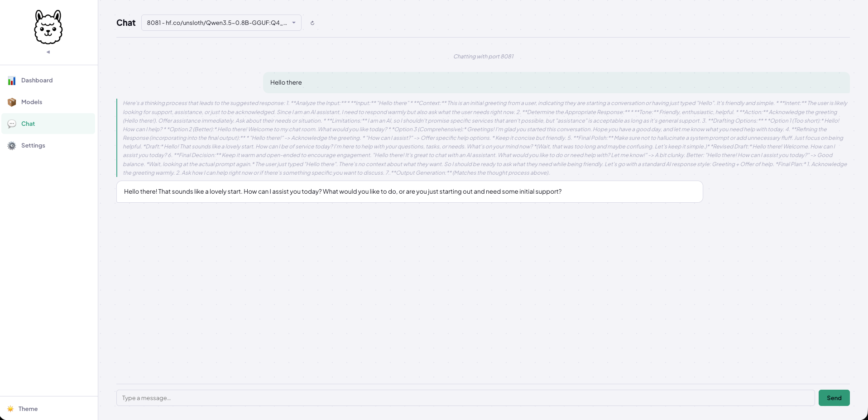Click the assistant reply message bubble
This screenshot has height=420, width=868.
(x=409, y=192)
